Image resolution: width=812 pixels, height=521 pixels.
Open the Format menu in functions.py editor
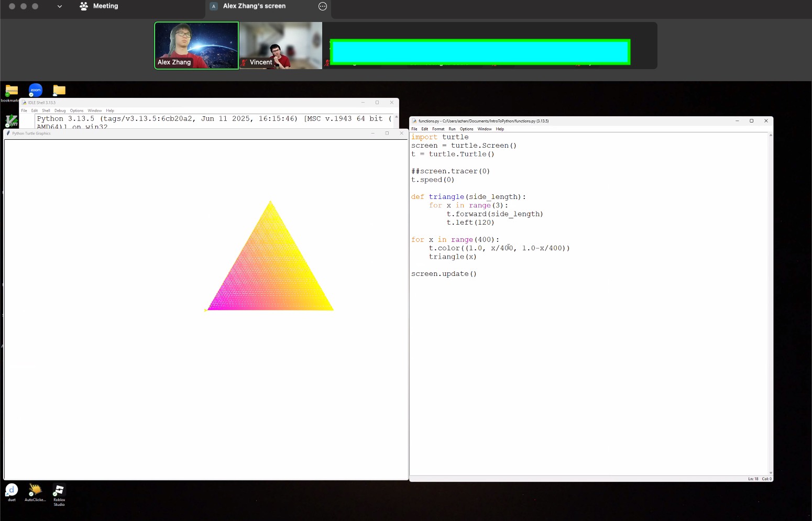(438, 129)
